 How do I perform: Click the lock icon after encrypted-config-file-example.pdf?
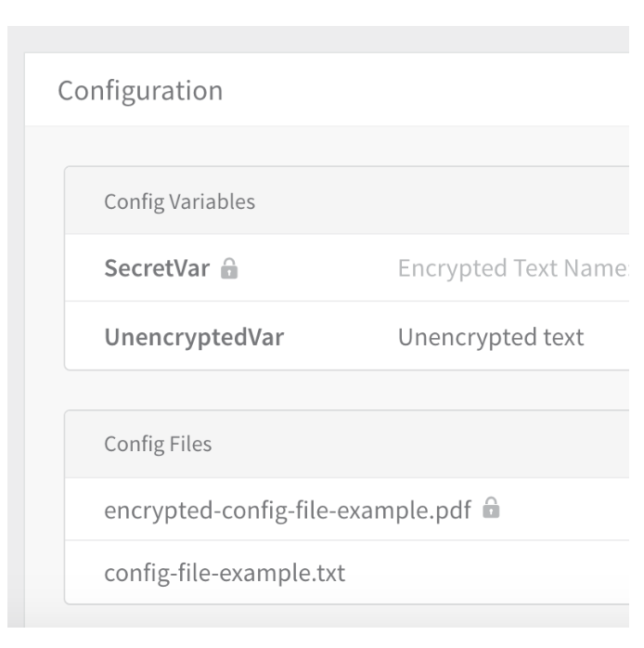491,508
